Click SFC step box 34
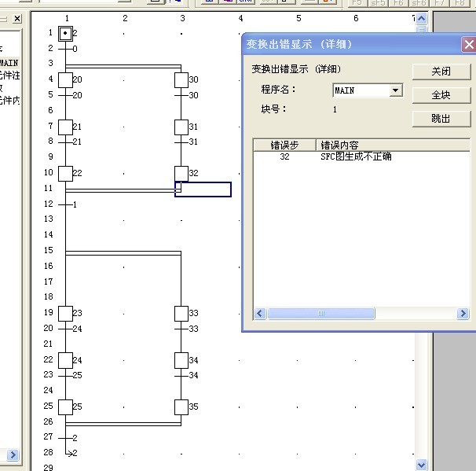 pyautogui.click(x=181, y=360)
